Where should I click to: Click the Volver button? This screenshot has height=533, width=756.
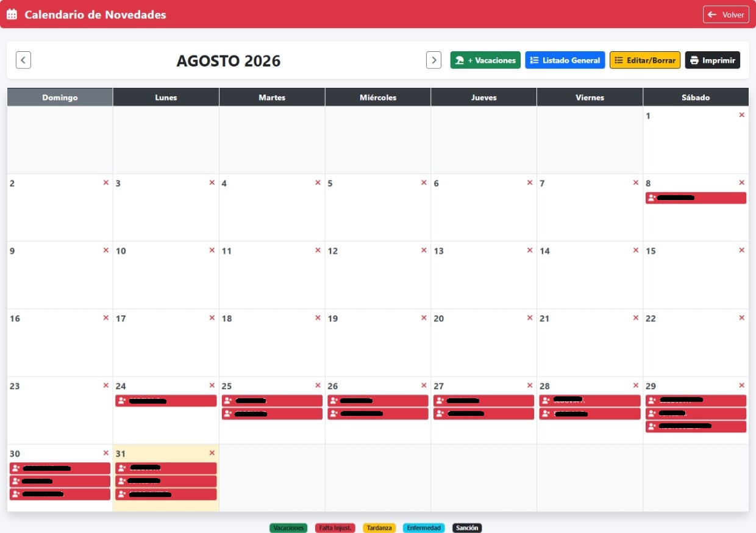726,15
